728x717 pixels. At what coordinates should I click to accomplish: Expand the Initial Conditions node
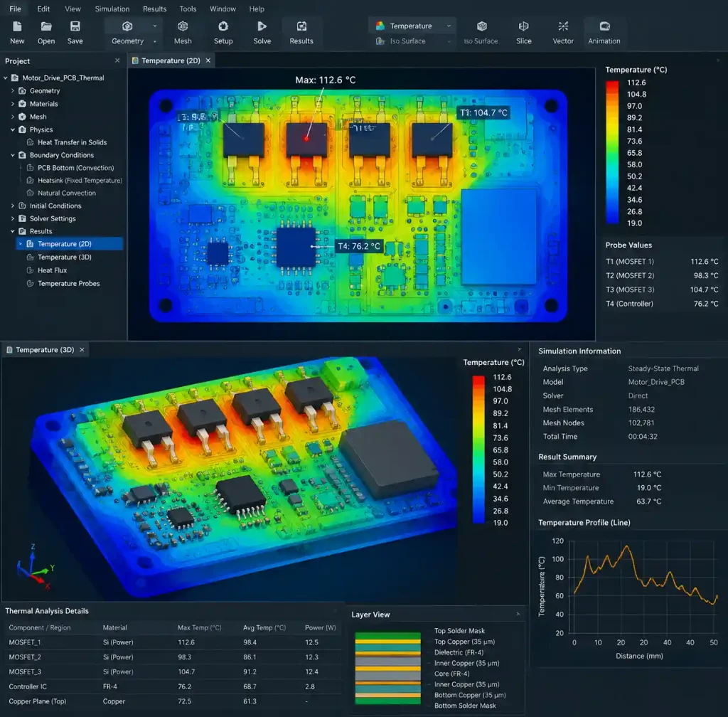tap(13, 206)
